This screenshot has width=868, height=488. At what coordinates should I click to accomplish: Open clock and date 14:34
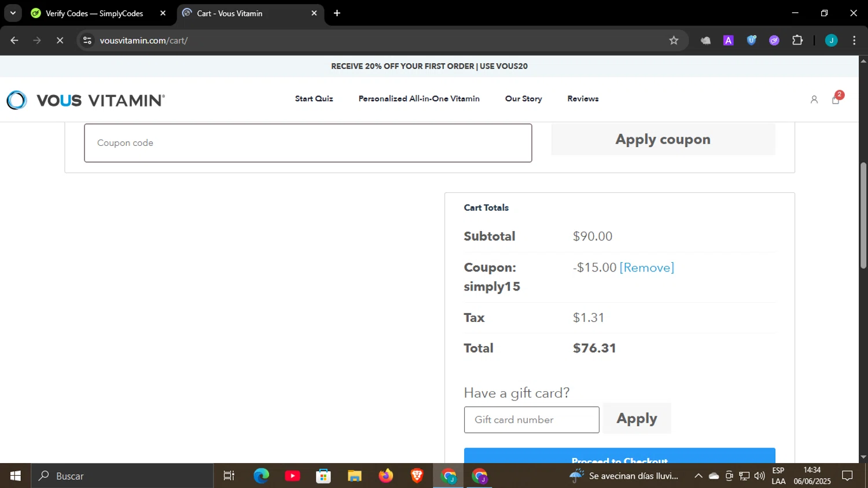coord(812,476)
